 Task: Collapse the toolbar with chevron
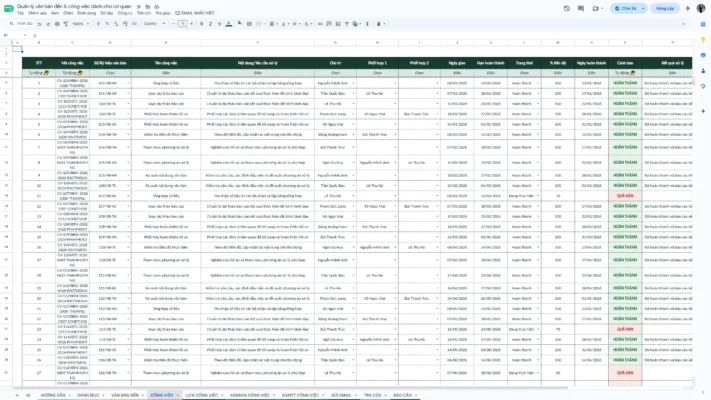683,24
